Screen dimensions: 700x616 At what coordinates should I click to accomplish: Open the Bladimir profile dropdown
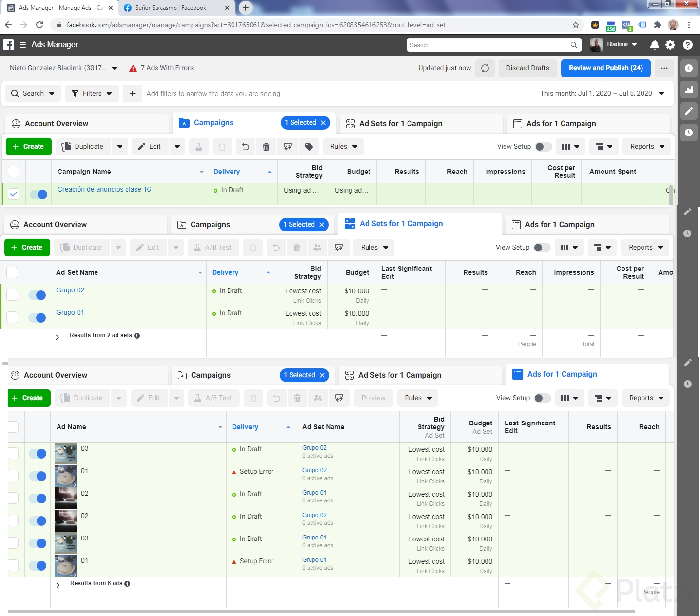point(614,45)
